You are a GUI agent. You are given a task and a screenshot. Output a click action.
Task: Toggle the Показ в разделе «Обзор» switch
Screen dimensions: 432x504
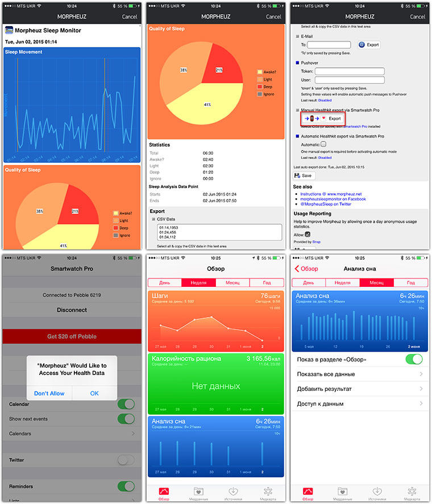[414, 359]
